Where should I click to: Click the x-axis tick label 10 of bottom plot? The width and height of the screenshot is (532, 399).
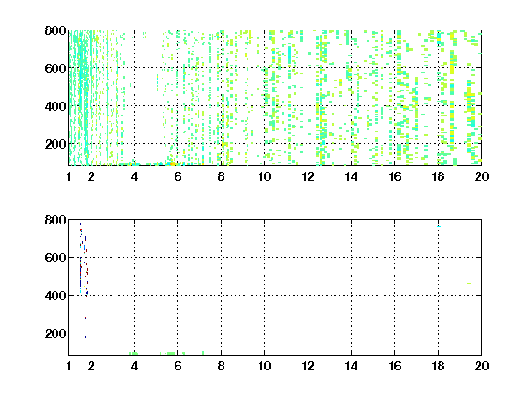click(264, 366)
